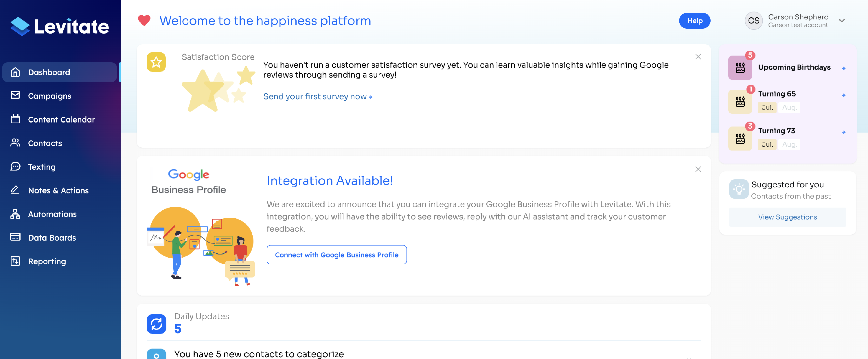The height and width of the screenshot is (359, 868).
Task: Click the Suggested for you lightbulb icon
Action: click(739, 189)
